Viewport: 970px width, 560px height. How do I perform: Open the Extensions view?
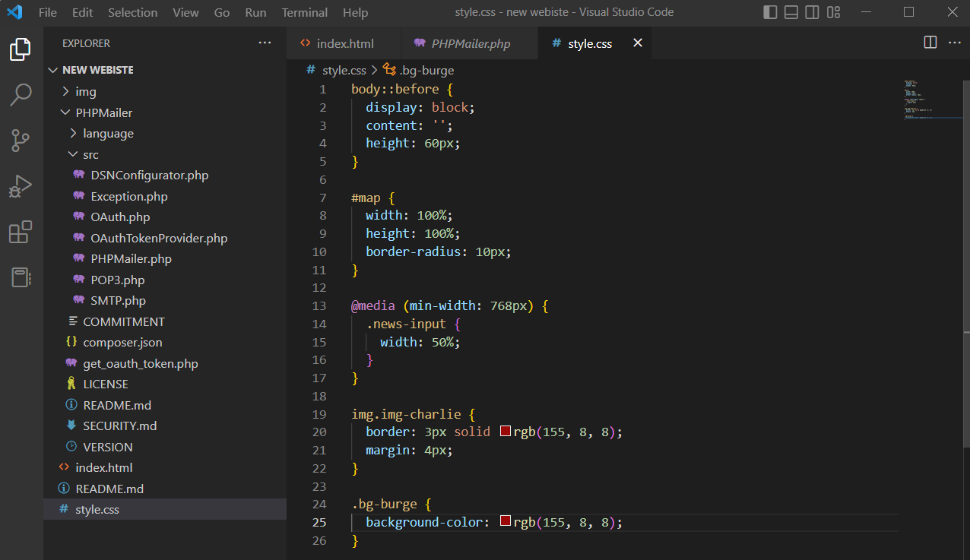coord(21,232)
